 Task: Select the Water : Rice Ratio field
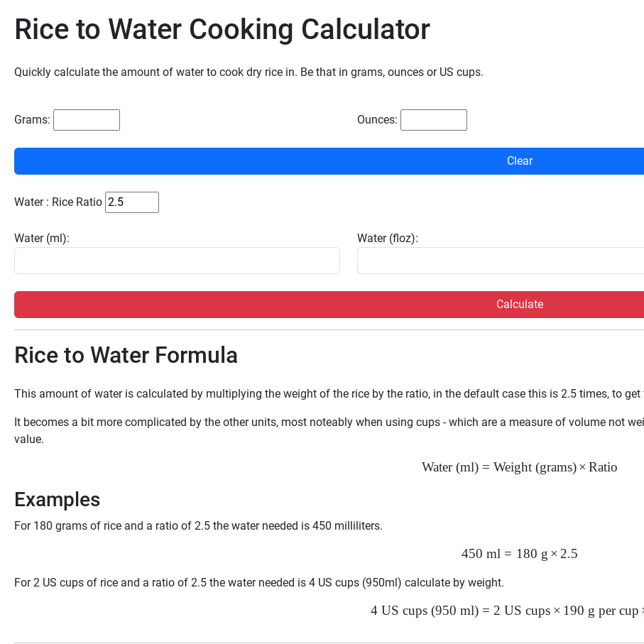point(131,202)
